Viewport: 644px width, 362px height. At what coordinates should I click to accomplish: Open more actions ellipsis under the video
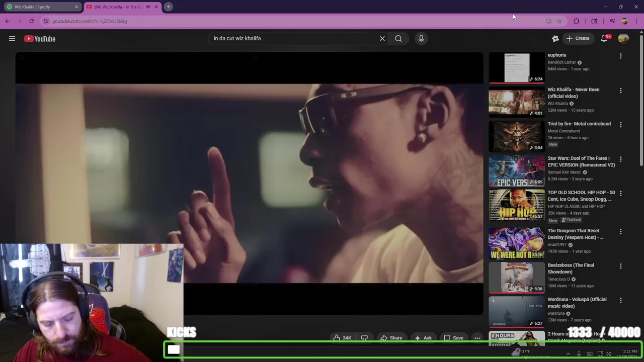click(477, 338)
